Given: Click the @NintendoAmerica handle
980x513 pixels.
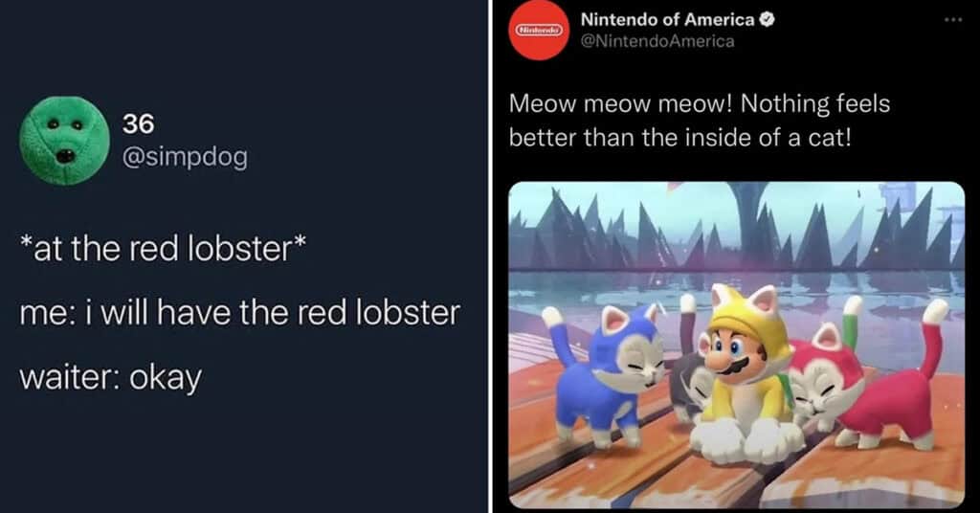Looking at the screenshot, I should (657, 41).
